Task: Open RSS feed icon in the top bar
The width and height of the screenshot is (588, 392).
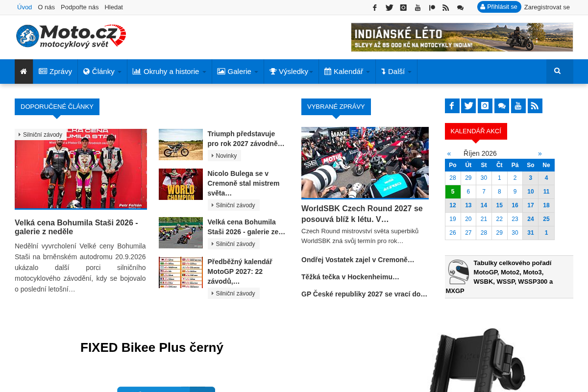Action: pyautogui.click(x=446, y=7)
